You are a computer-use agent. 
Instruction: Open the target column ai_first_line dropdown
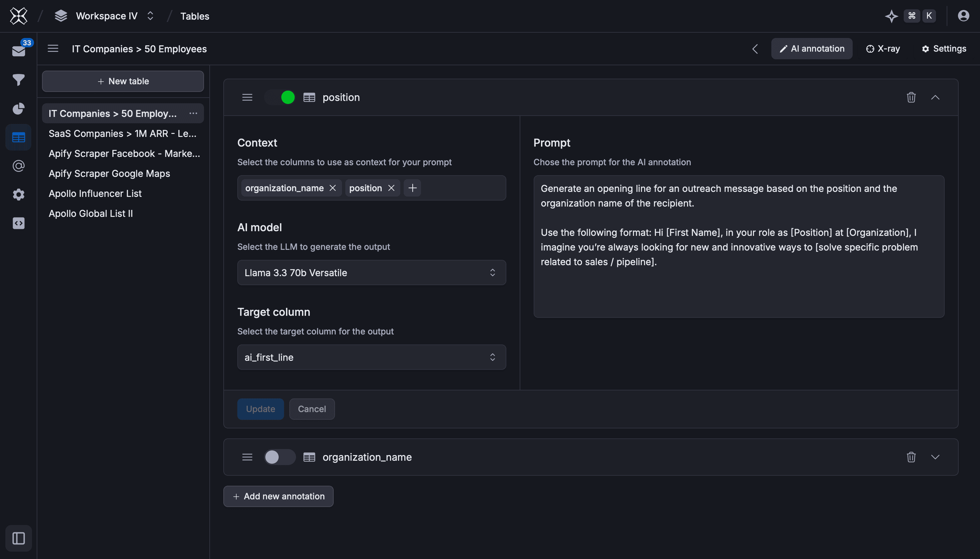(371, 357)
